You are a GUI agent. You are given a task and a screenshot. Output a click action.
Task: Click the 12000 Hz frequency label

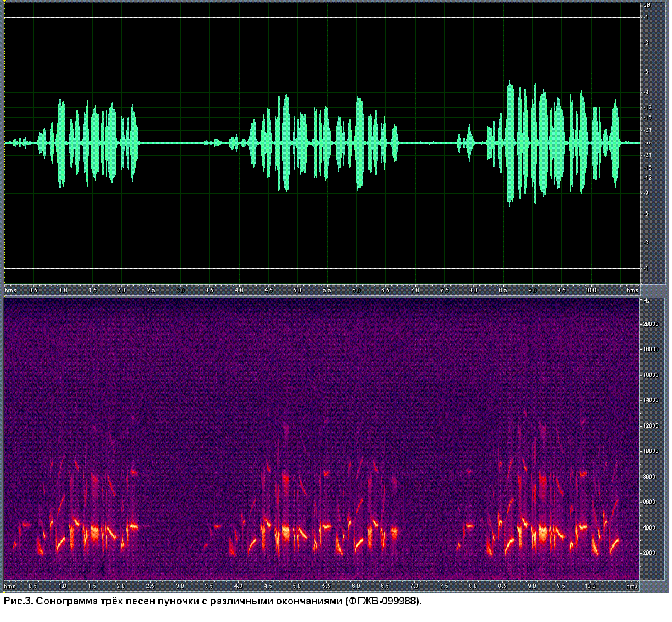tap(651, 427)
